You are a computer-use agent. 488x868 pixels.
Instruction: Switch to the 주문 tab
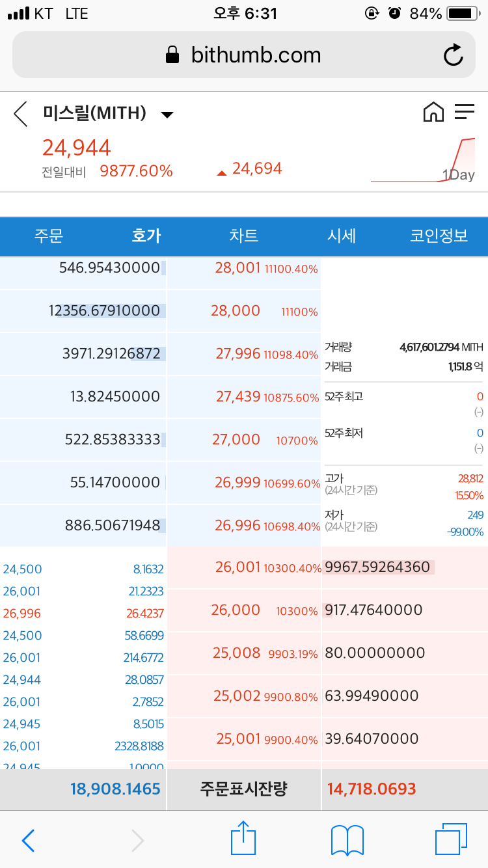tap(49, 236)
